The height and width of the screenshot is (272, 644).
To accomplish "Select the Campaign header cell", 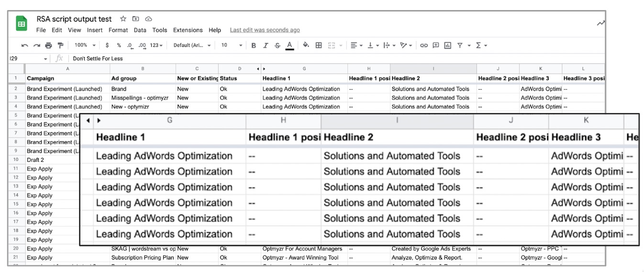I will (x=67, y=78).
